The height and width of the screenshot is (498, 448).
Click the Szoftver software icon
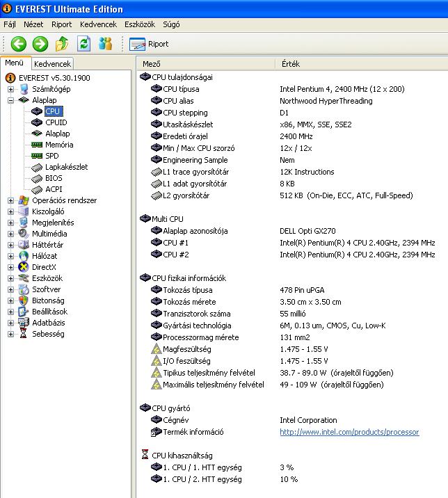24,289
